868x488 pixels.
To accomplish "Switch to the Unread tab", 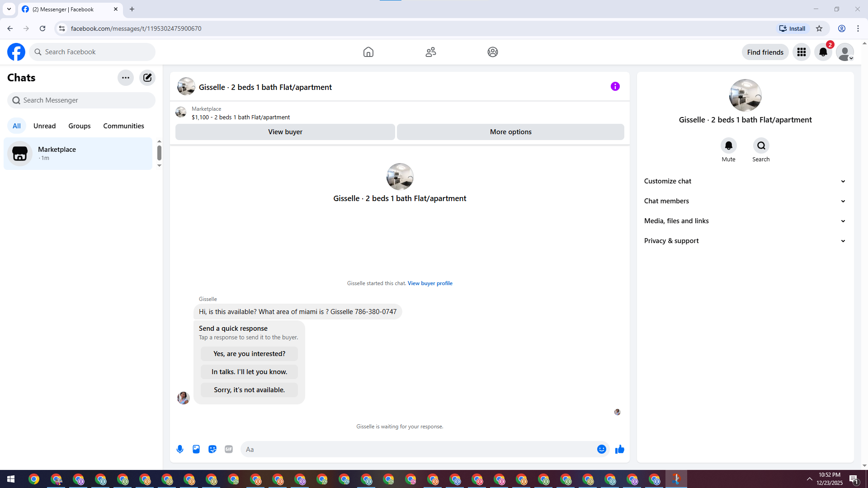I will click(44, 126).
